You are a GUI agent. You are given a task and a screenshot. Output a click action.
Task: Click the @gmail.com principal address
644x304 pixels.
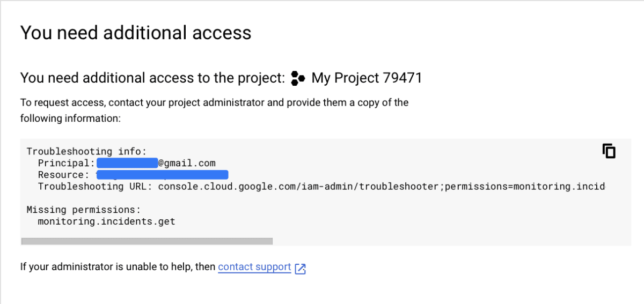187,163
